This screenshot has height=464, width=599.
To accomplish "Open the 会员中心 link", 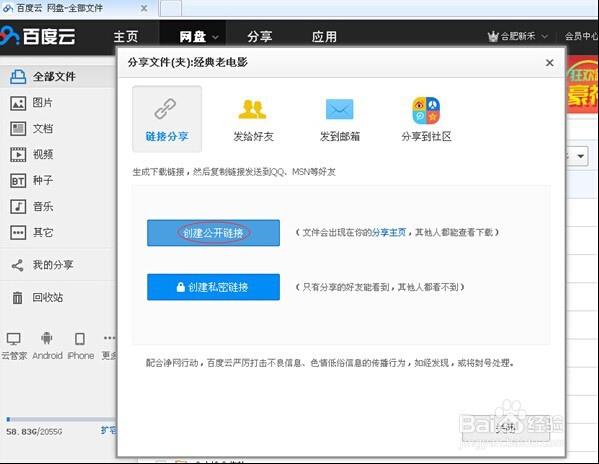I will 581,36.
